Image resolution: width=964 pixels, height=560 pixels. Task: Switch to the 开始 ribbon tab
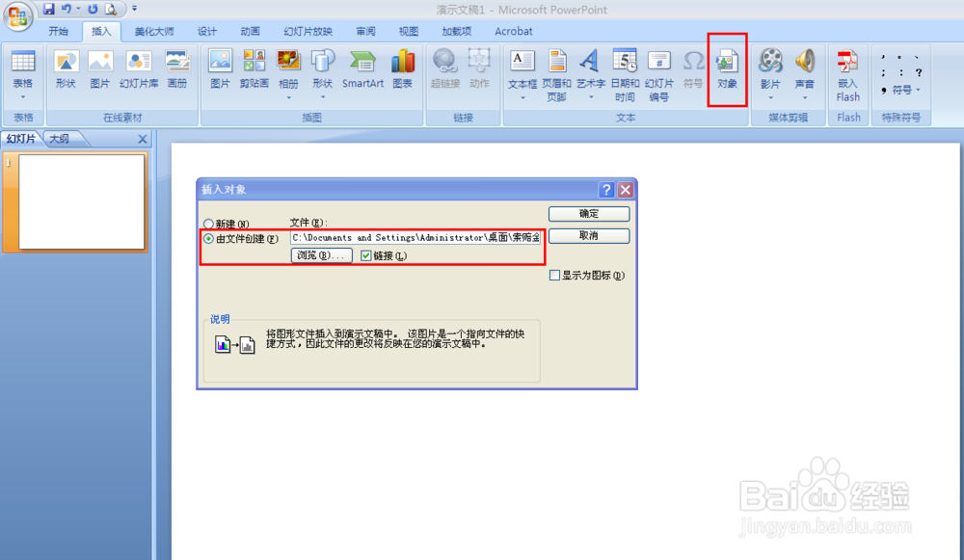(x=59, y=31)
